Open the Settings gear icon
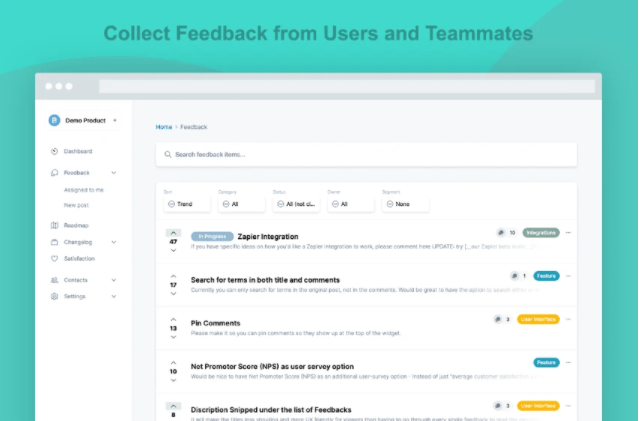This screenshot has width=639, height=421. point(54,297)
